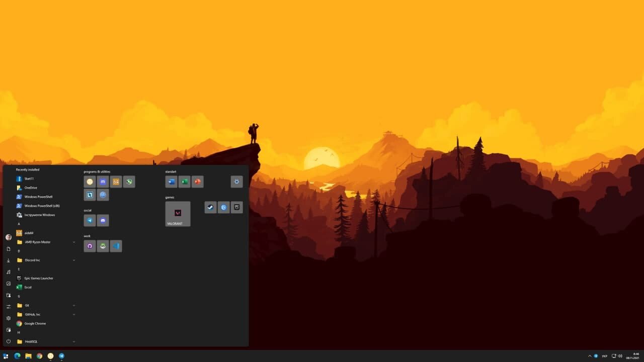644x362 pixels.
Task: Open the GitHub Desktop tile in work group
Action: (90, 246)
